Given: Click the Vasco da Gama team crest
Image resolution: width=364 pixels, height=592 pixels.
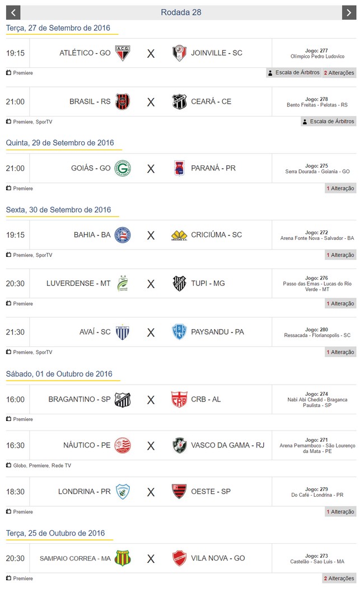Looking at the screenshot, I should [179, 446].
